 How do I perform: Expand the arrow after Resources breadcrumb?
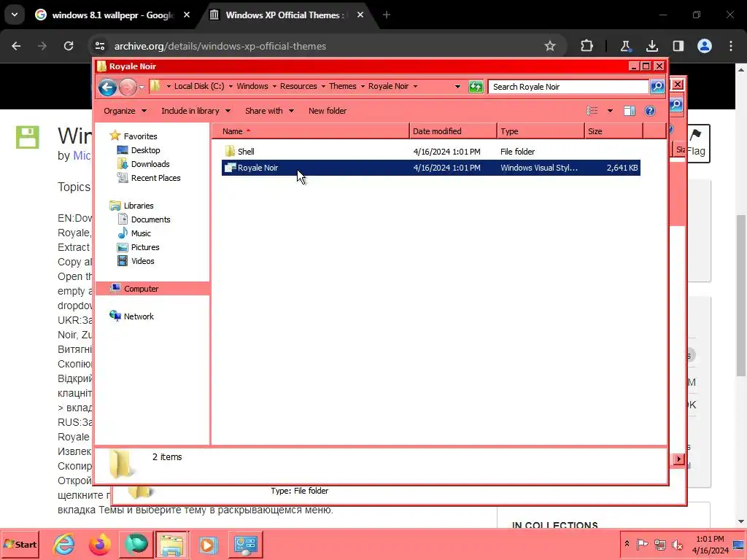(323, 87)
